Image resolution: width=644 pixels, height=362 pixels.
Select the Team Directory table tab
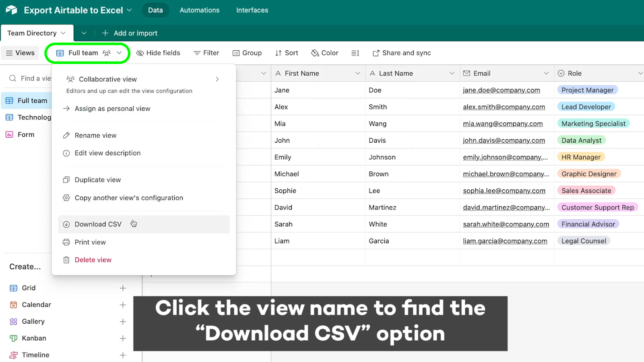pos(37,33)
